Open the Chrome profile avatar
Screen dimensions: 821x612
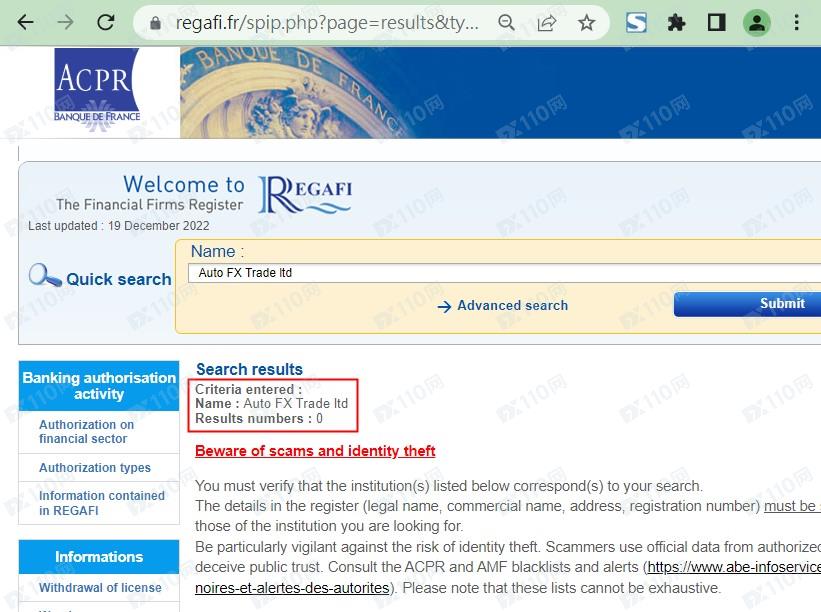click(x=758, y=22)
